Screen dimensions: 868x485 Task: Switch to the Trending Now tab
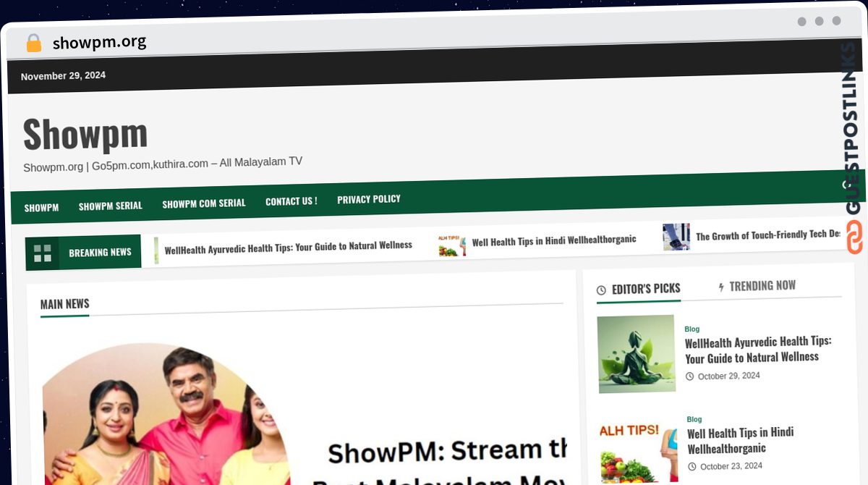click(757, 287)
